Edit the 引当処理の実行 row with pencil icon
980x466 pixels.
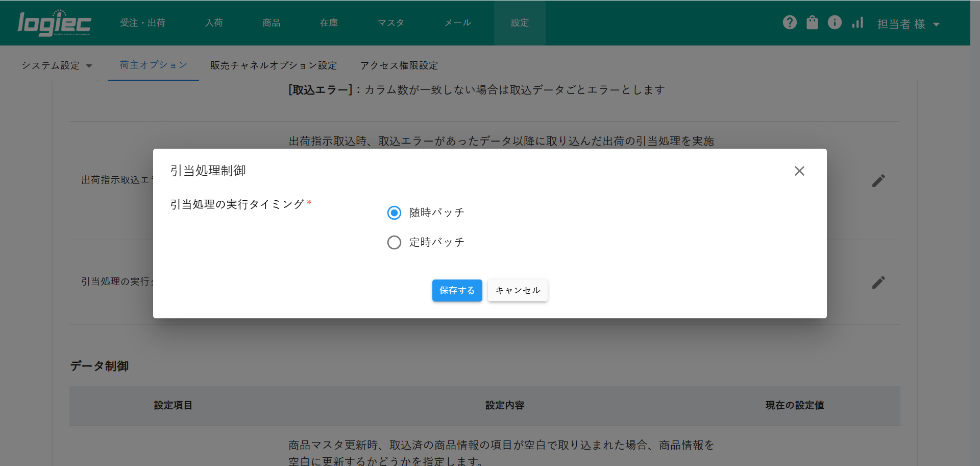tap(878, 282)
